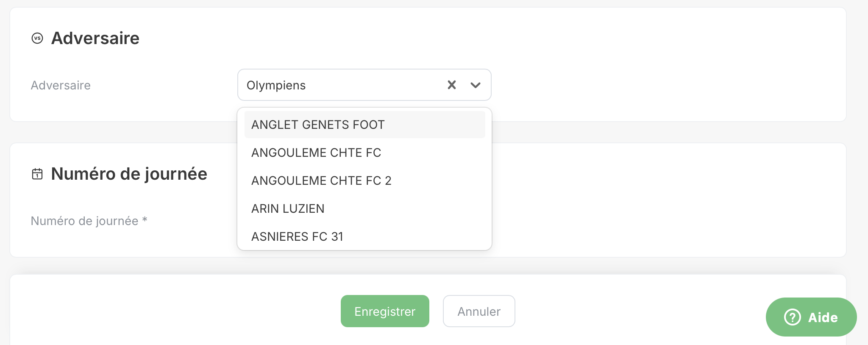Screen dimensions: 868x345
Task: Click the Adversaire section heading text
Action: 95,39
